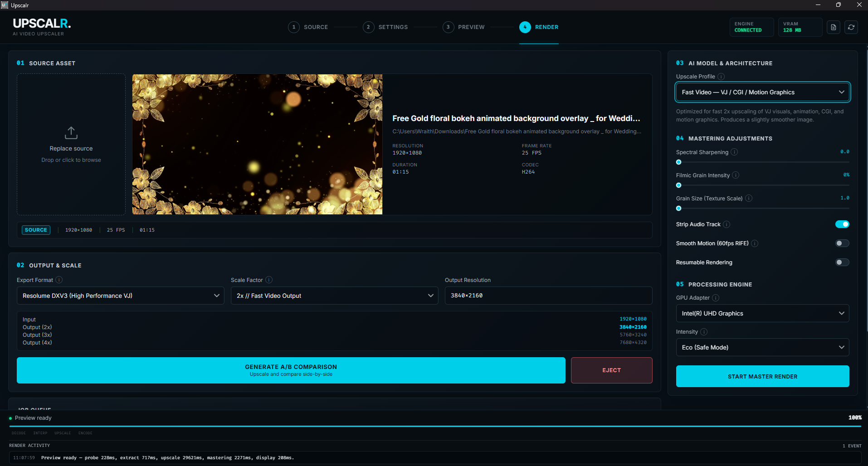Image resolution: width=868 pixels, height=466 pixels.
Task: Show info for Intensity setting
Action: pyautogui.click(x=704, y=332)
